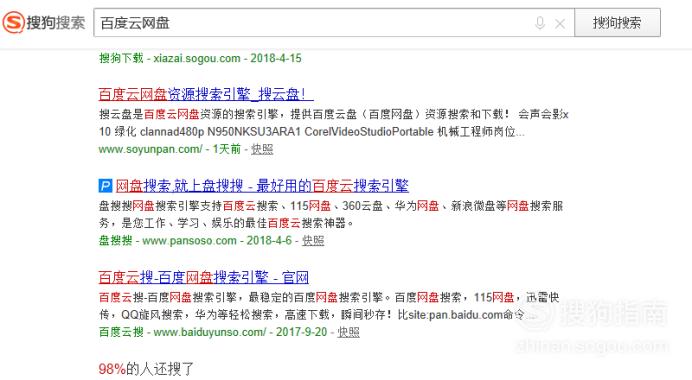Click the Sogou logo icon
Image resolution: width=692 pixels, height=380 pixels.
[13, 23]
